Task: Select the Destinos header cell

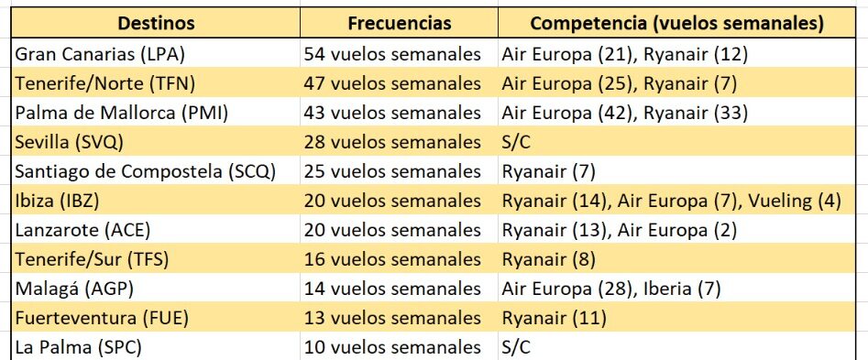Action: click(156, 23)
